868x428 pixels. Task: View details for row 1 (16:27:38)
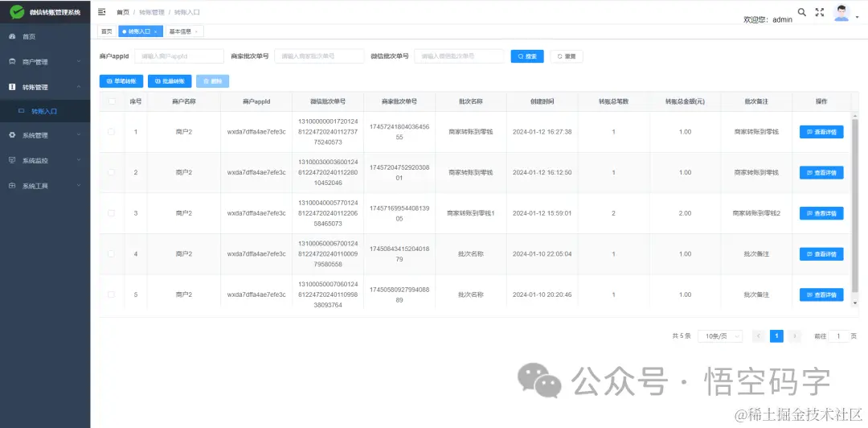[x=821, y=132]
